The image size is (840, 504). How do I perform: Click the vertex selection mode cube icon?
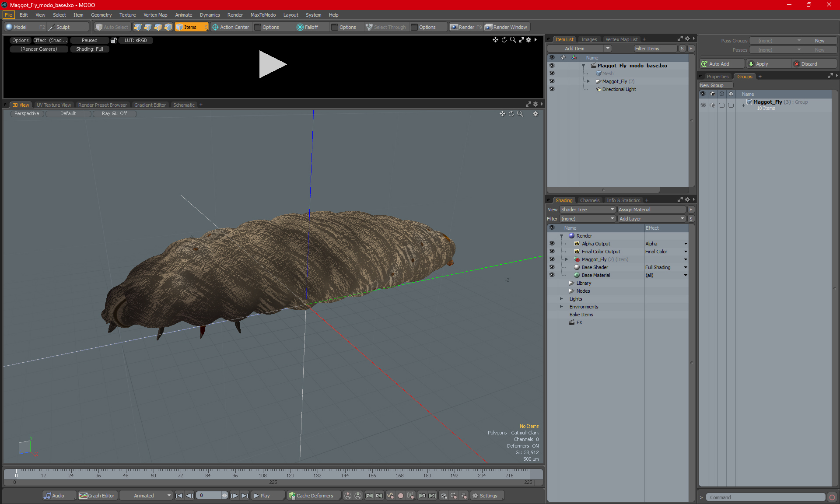coord(138,27)
